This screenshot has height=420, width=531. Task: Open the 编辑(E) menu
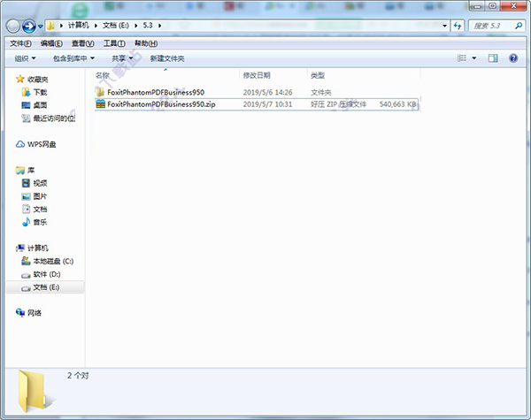pos(51,43)
